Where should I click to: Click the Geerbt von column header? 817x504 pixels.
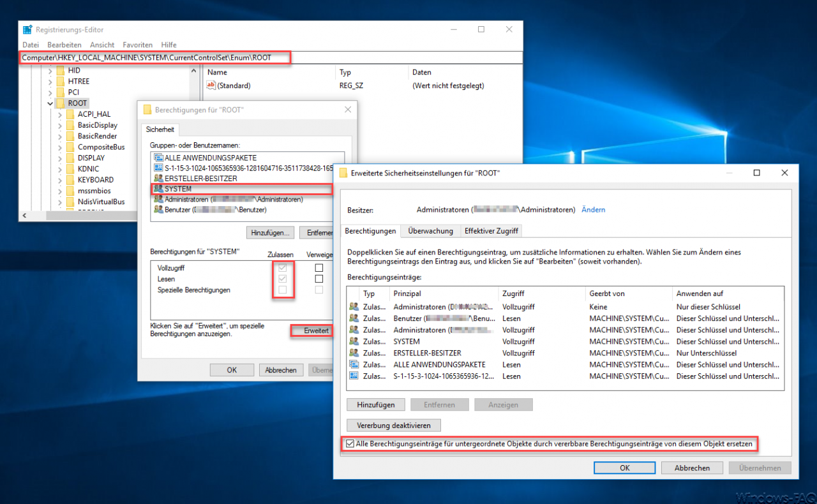[x=629, y=293]
